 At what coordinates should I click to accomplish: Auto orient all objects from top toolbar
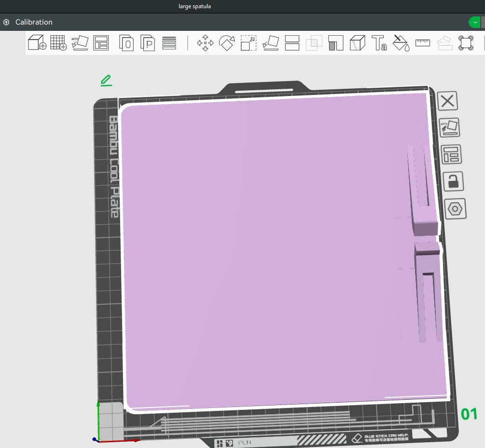[80, 42]
